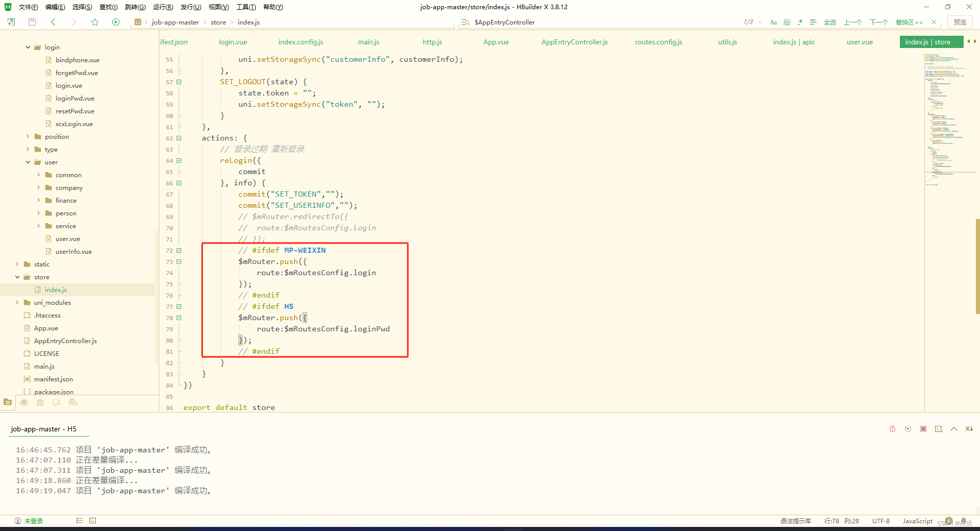Click the search icon before $AppEntryController
The height and width of the screenshot is (531, 980).
[465, 22]
